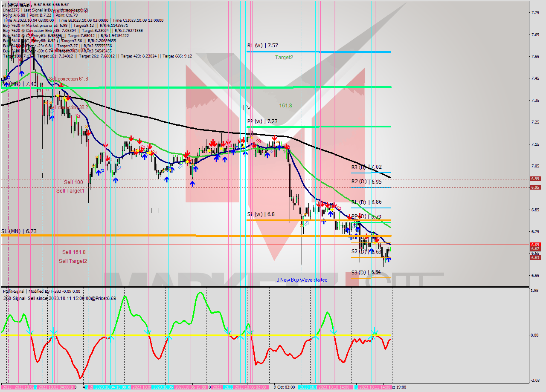Click the 'R1 (w) | 7.57' pivot label
This screenshot has width=546, height=392.
(x=262, y=45)
